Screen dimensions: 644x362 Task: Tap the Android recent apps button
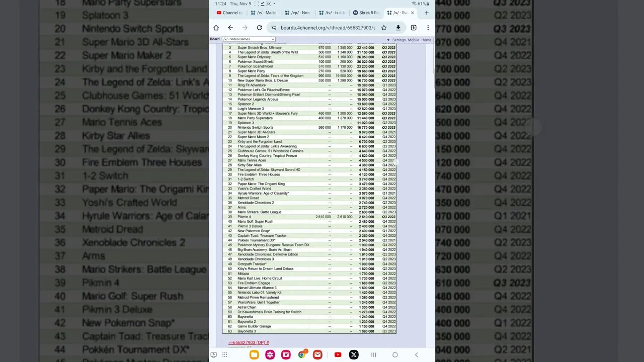pyautogui.click(x=373, y=354)
